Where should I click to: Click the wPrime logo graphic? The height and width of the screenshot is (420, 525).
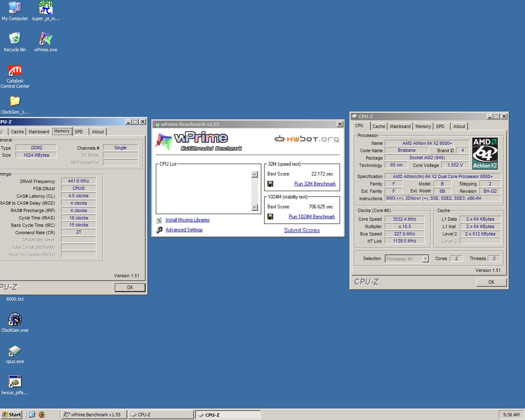[x=198, y=141]
